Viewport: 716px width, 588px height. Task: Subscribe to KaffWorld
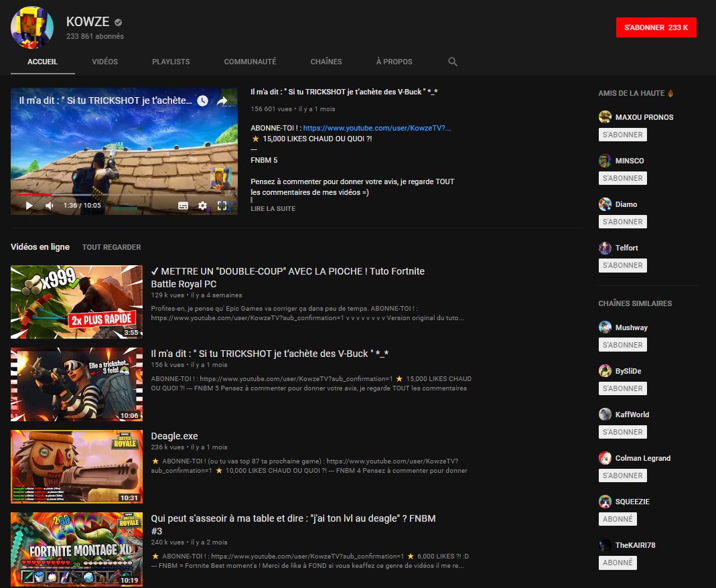(x=622, y=432)
